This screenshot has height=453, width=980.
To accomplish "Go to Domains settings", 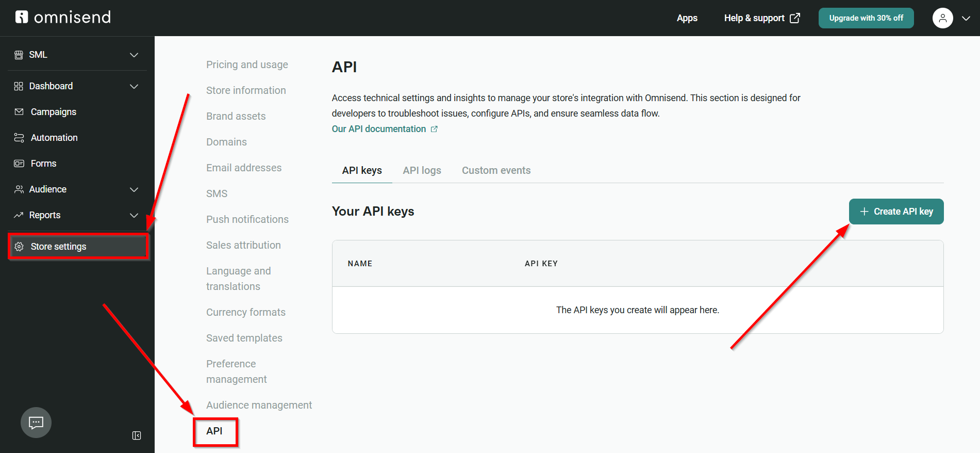I will (x=226, y=142).
